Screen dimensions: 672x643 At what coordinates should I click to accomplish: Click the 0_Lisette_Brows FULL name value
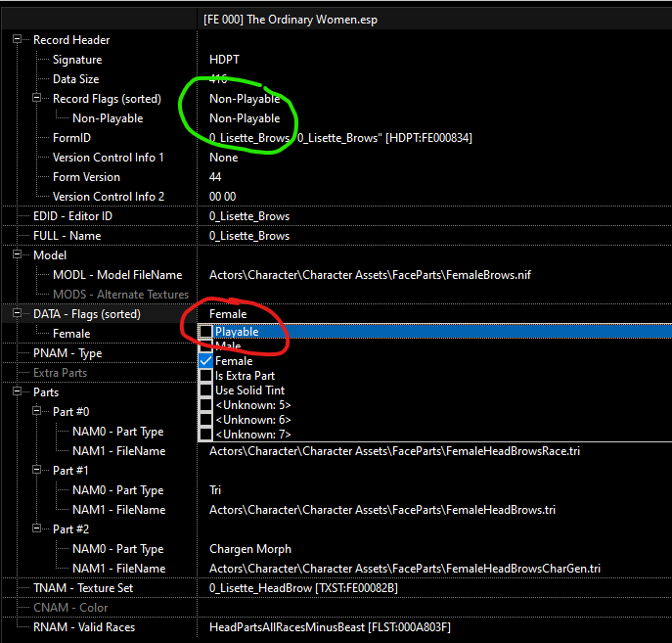click(249, 236)
